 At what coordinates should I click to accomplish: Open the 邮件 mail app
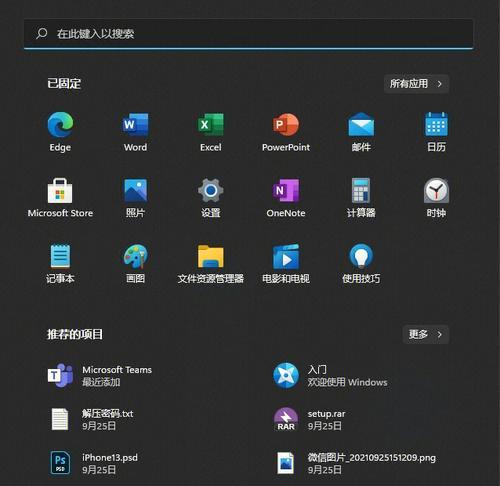tap(361, 132)
